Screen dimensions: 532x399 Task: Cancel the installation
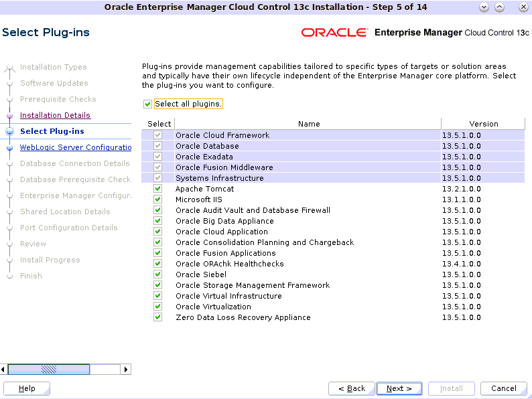click(x=503, y=388)
